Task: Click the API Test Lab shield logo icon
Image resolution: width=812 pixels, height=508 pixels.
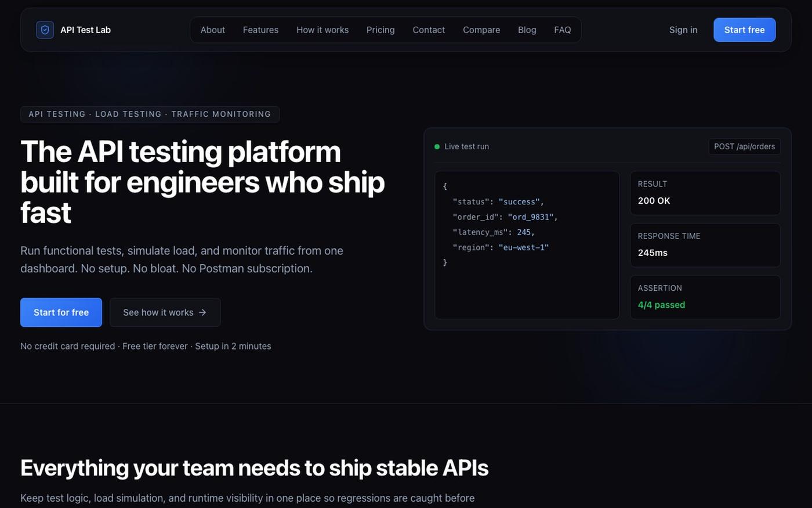Action: click(x=45, y=30)
